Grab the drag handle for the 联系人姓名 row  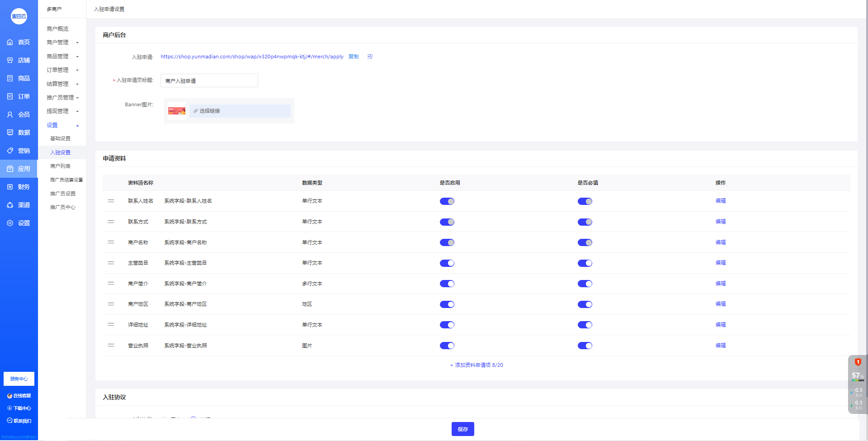111,201
